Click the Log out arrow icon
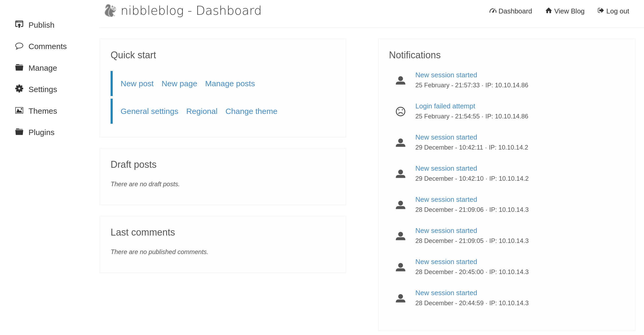Image resolution: width=644 pixels, height=335 pixels. click(601, 11)
